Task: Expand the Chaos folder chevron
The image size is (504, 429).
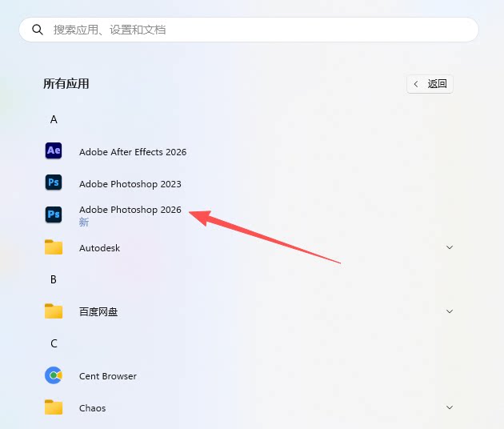Action: [450, 407]
